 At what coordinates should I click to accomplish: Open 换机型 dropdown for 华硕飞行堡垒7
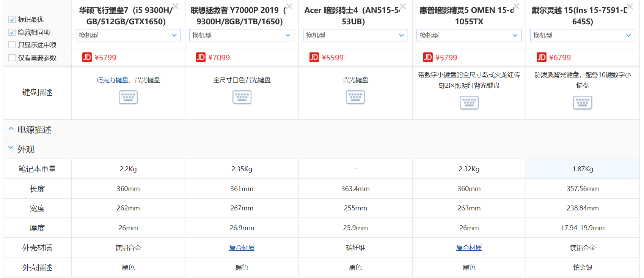pos(128,35)
